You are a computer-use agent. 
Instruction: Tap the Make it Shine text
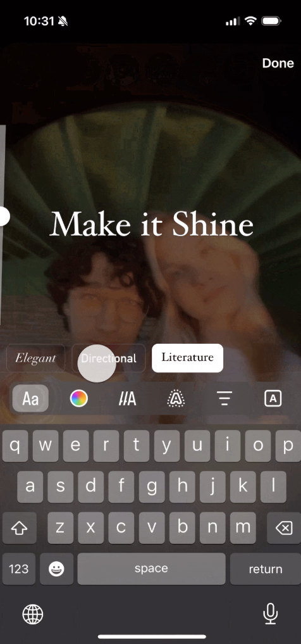pyautogui.click(x=151, y=224)
